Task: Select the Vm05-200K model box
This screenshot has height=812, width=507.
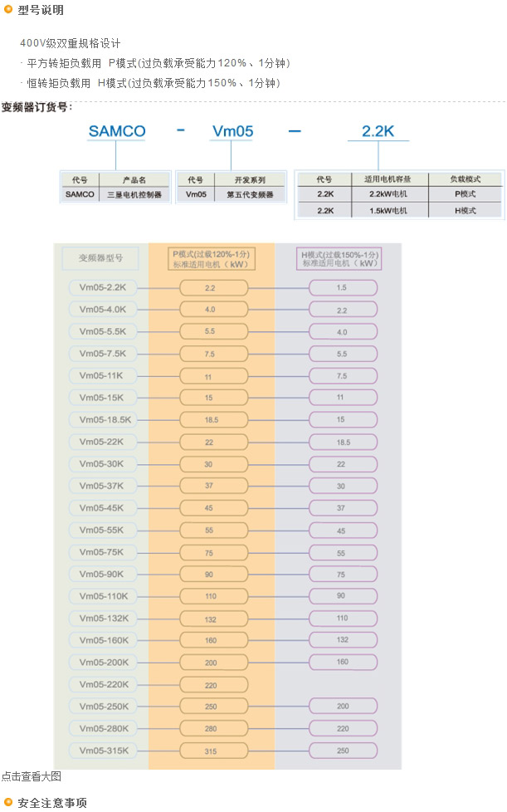Action: pyautogui.click(x=102, y=663)
